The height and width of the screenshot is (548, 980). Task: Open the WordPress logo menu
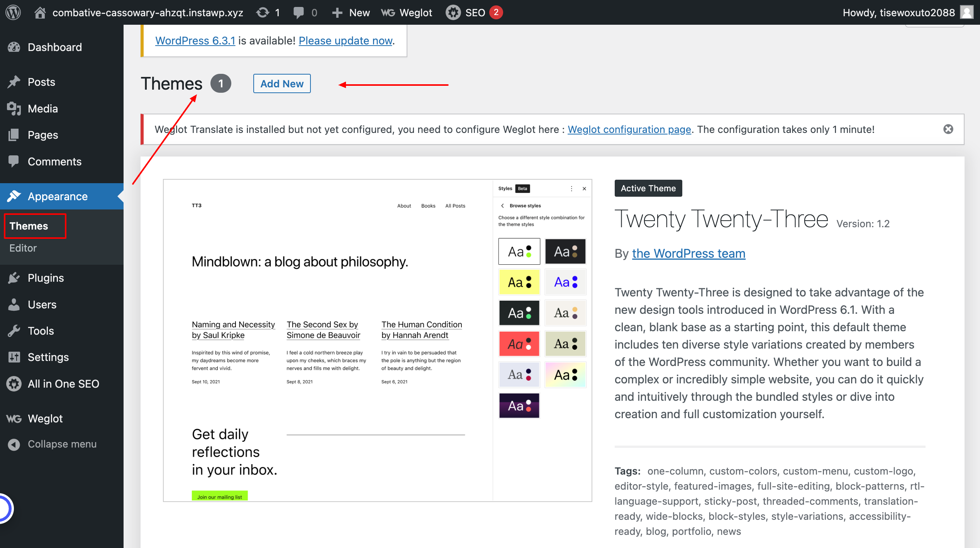[x=13, y=12]
